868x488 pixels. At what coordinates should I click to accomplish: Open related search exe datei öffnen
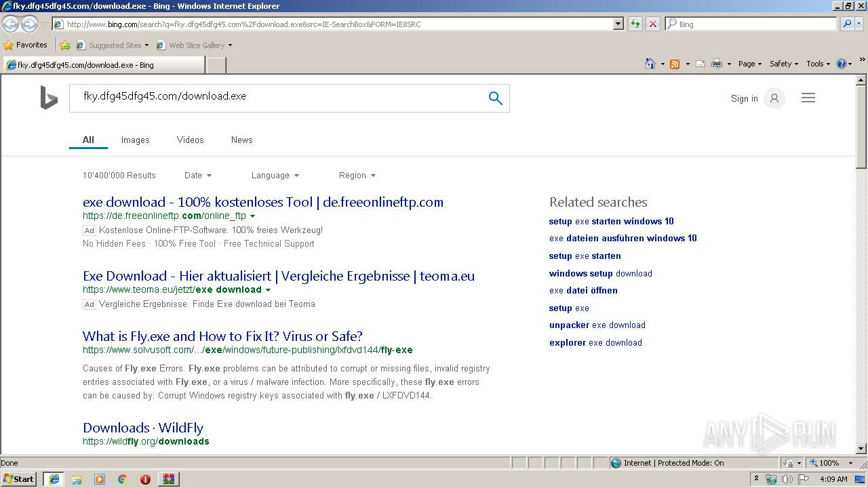[583, 290]
